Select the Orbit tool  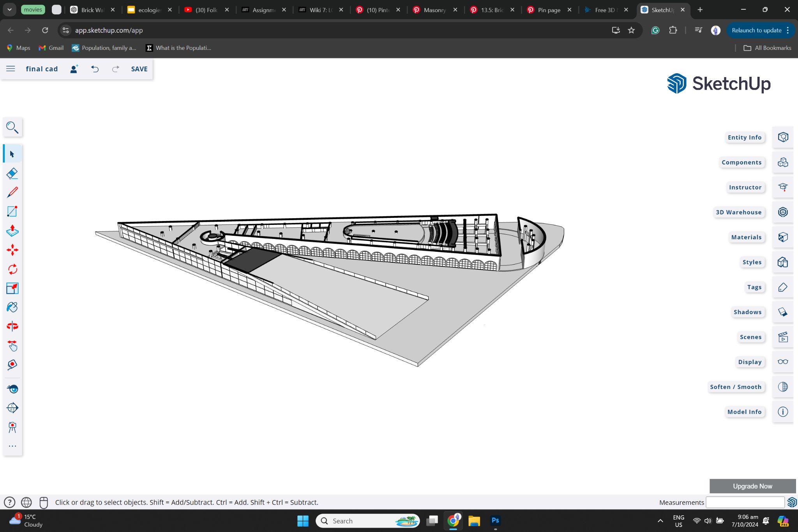point(12,326)
